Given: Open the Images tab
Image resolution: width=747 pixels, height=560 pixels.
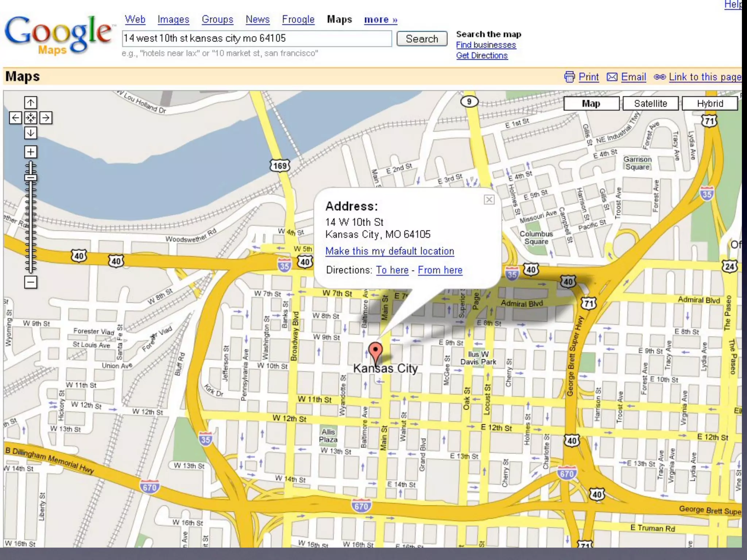Looking at the screenshot, I should point(173,20).
